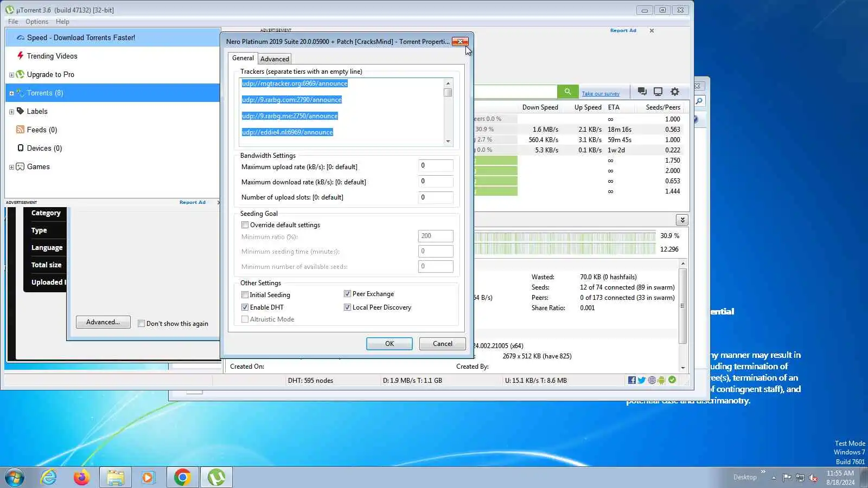Select Torrents (8) in the sidebar

click(112, 93)
